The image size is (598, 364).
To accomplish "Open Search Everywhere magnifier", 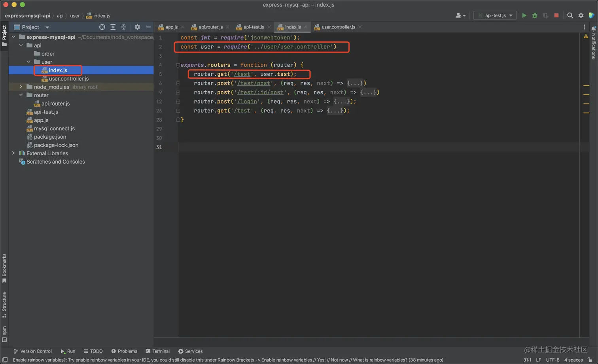I will pyautogui.click(x=570, y=15).
